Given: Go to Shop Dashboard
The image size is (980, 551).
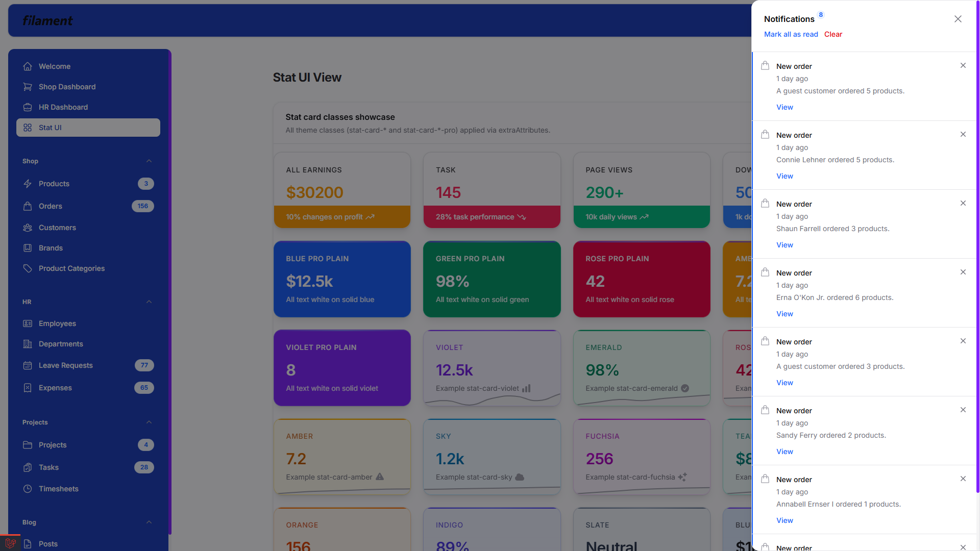Looking at the screenshot, I should click(x=88, y=87).
